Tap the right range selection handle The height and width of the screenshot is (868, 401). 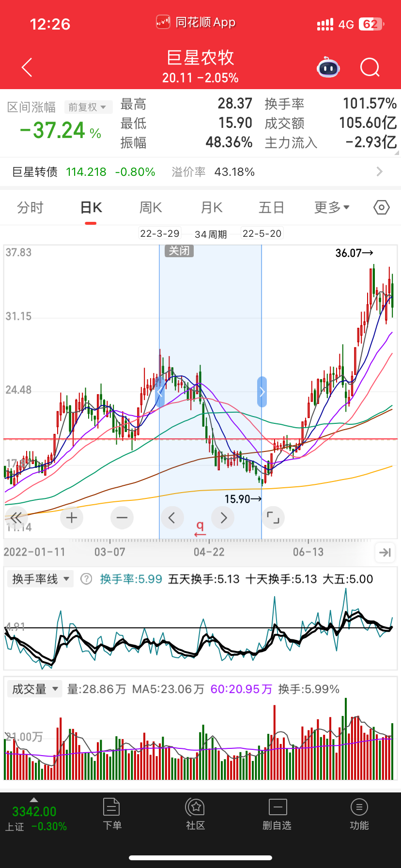pos(262,392)
